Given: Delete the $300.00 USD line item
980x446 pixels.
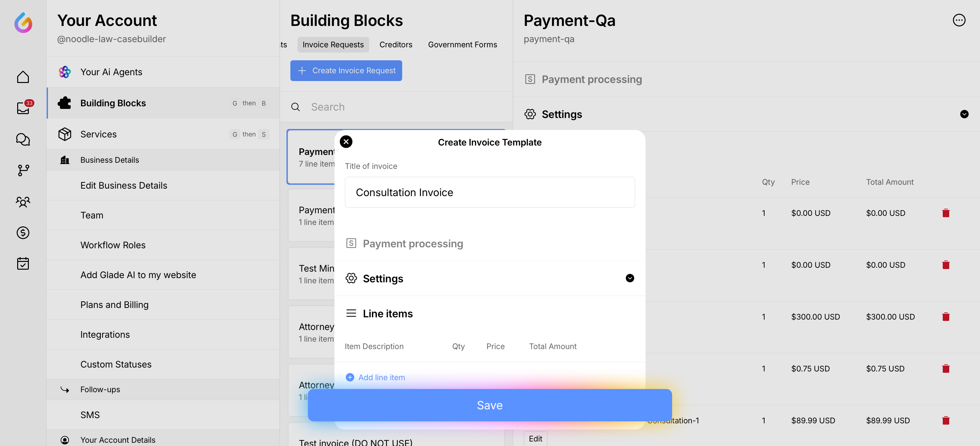Looking at the screenshot, I should [x=946, y=317].
